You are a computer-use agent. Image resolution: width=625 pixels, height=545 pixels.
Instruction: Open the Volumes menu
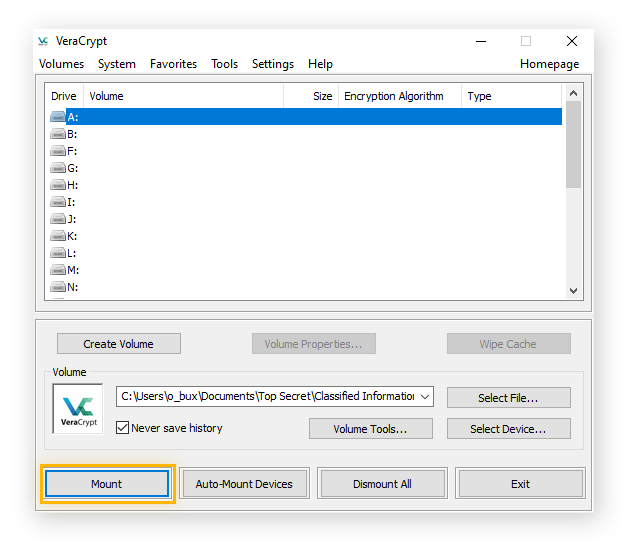(61, 64)
